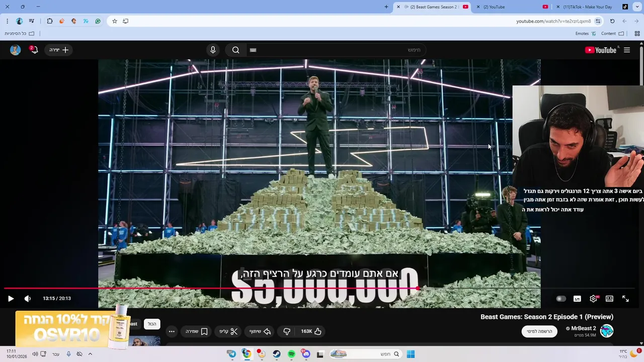Open the Emotes bookmark

586,34
